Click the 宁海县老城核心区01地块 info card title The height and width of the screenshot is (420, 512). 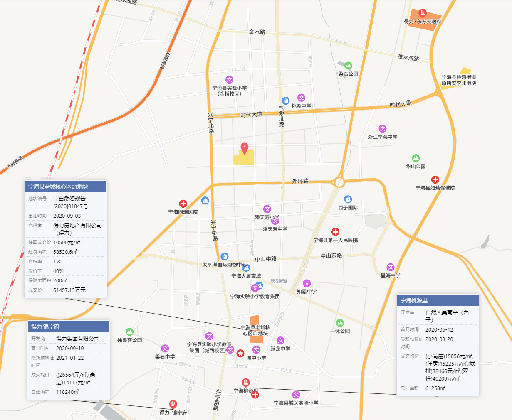[x=66, y=187]
